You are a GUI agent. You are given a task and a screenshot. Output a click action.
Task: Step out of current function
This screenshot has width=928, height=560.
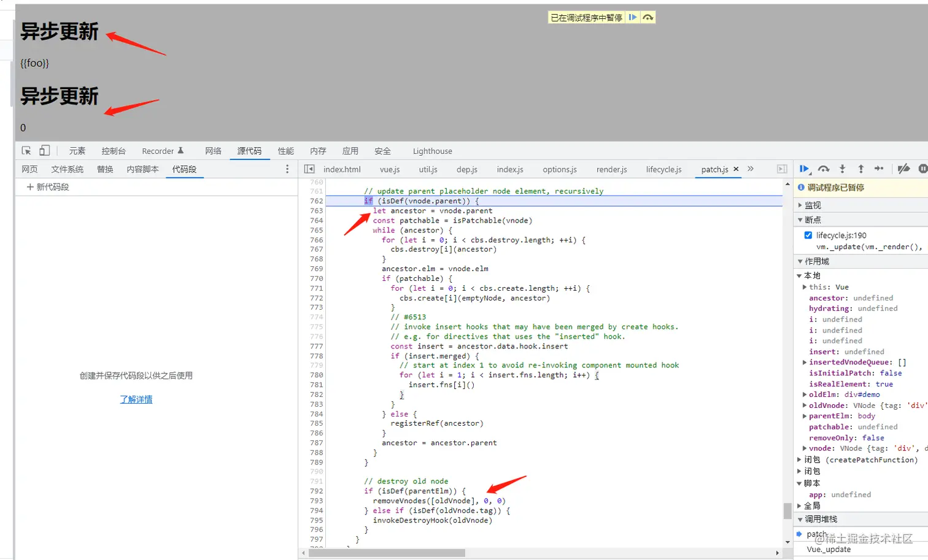point(860,169)
